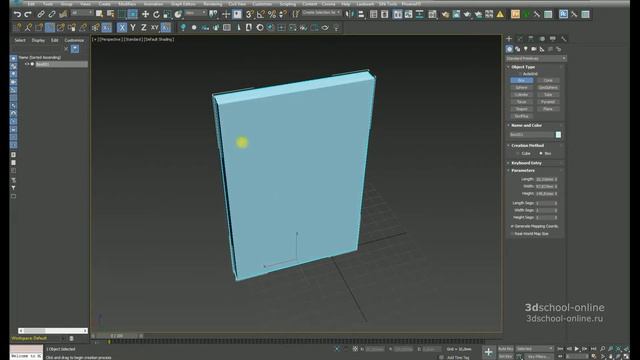
Task: Click the Align tool icon
Action: [x=361, y=14]
